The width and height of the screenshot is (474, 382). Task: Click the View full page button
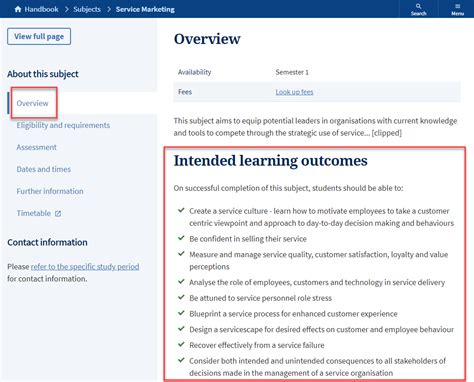39,36
